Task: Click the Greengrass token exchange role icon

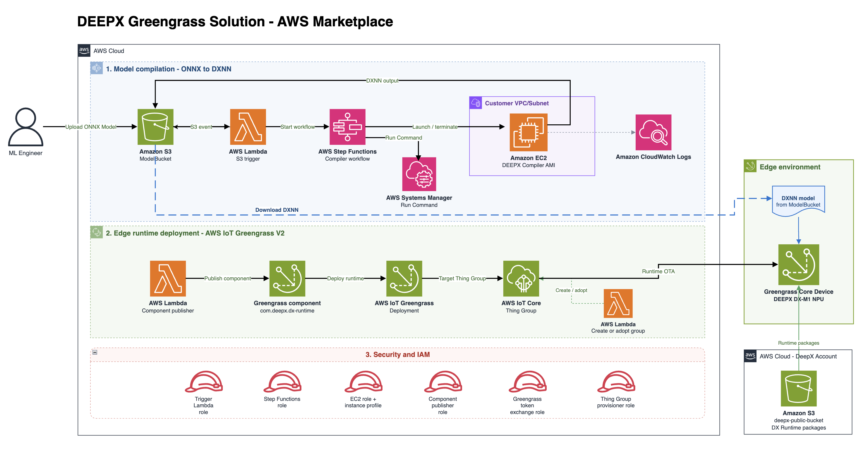Action: [x=527, y=382]
